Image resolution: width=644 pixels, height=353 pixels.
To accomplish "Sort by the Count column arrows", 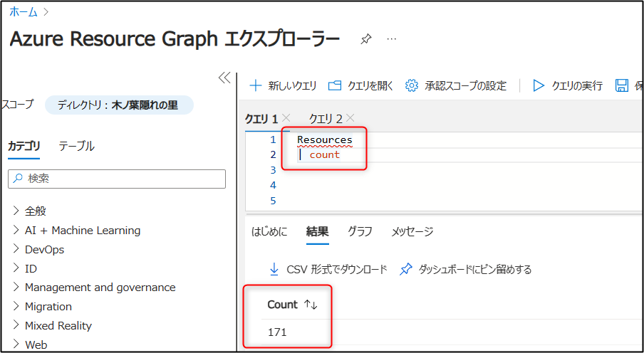I will pos(311,305).
